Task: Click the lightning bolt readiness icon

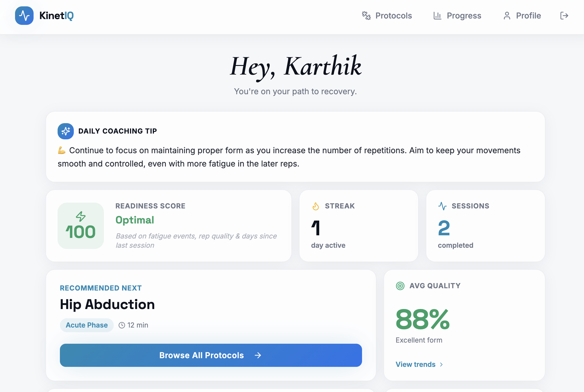Action: (81, 216)
